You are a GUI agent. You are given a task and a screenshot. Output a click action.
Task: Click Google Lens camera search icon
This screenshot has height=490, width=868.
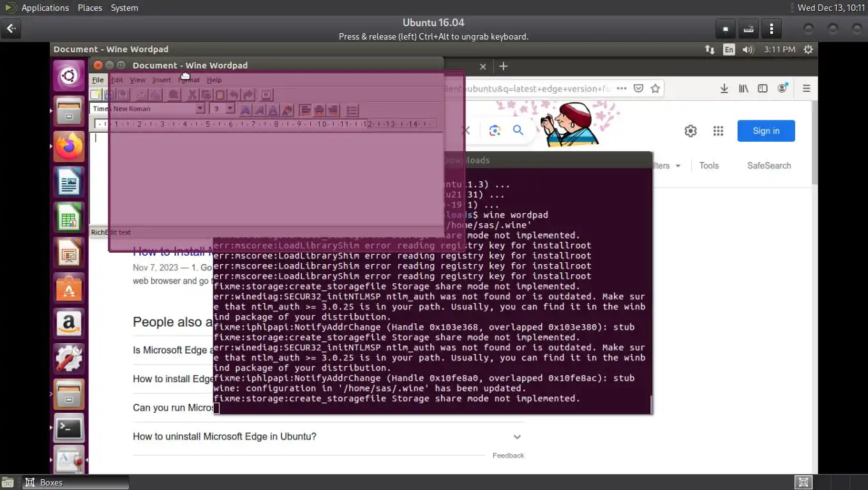click(495, 130)
